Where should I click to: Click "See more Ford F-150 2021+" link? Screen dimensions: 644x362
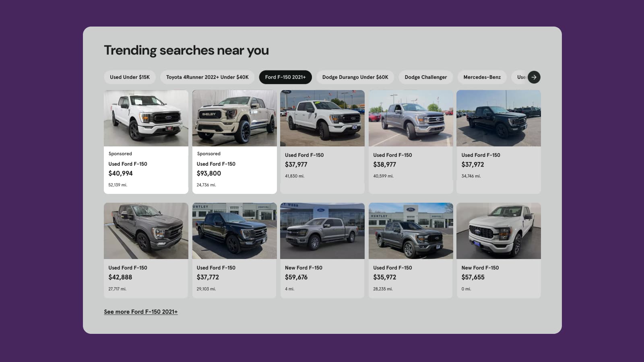tap(141, 311)
